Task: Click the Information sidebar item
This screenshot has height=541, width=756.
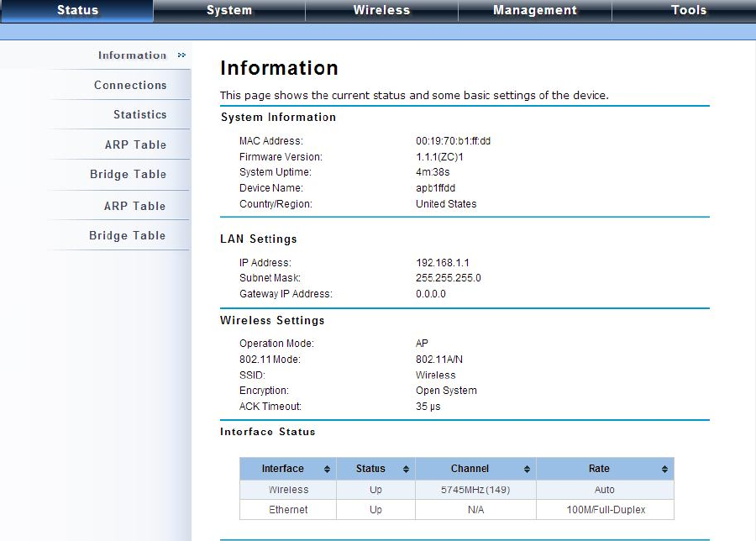Action: point(132,55)
